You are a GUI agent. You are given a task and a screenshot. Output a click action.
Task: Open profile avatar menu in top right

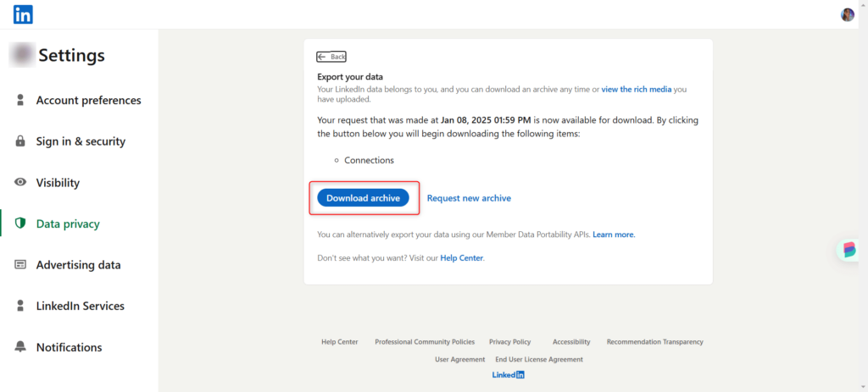tap(848, 15)
